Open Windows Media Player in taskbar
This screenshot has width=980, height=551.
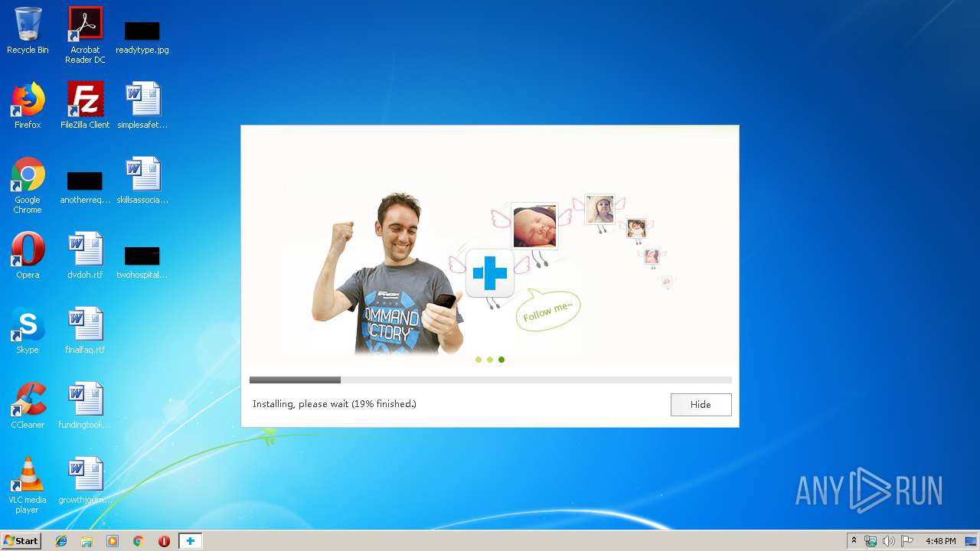(x=113, y=541)
